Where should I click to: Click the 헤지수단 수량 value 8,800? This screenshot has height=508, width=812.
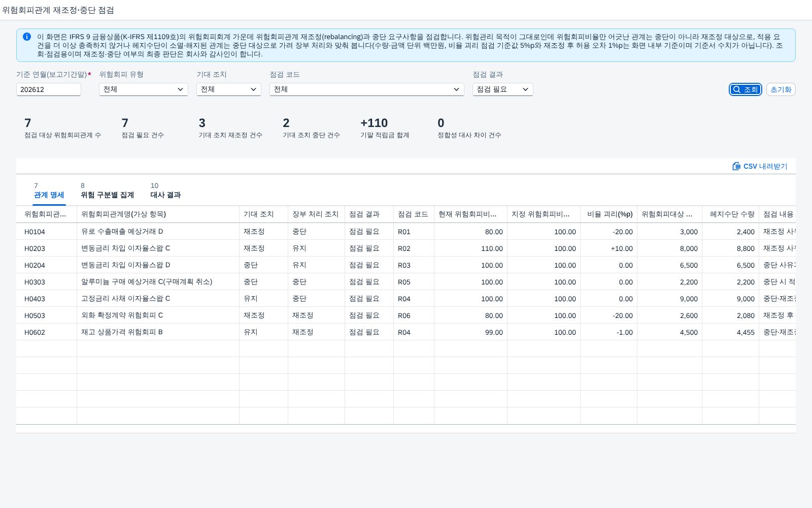pyautogui.click(x=746, y=248)
